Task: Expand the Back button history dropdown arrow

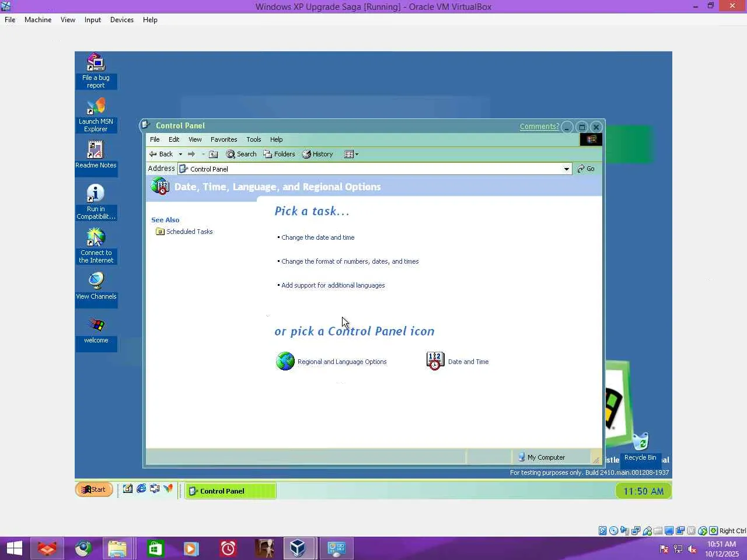Action: coord(180,154)
